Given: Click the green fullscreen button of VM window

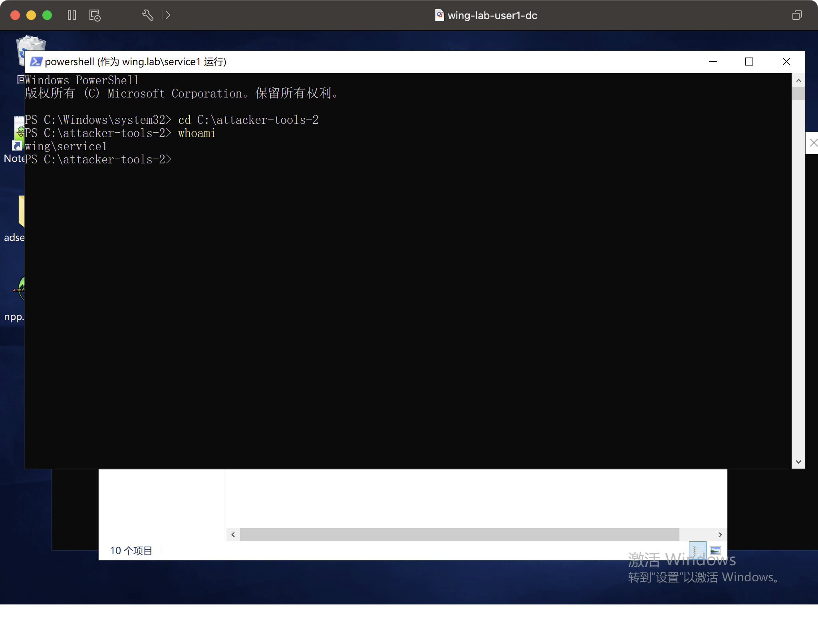Looking at the screenshot, I should tap(47, 15).
